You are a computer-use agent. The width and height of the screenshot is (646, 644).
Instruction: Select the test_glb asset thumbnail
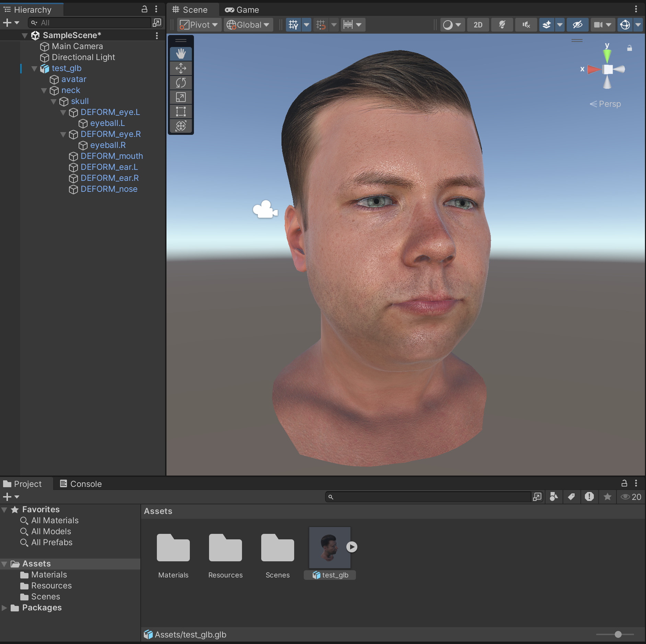click(x=330, y=547)
